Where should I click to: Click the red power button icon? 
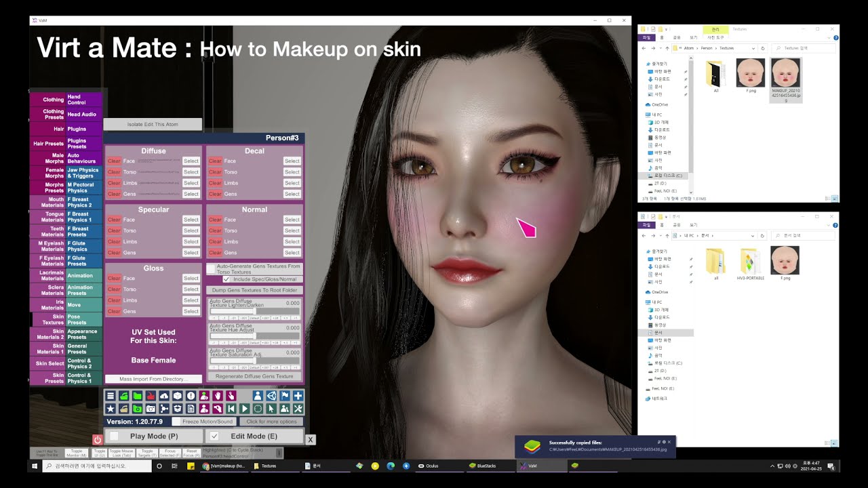97,439
